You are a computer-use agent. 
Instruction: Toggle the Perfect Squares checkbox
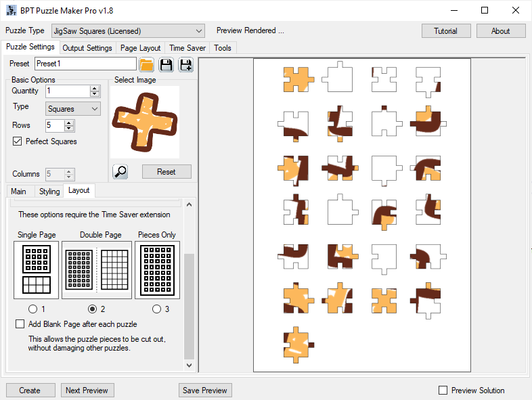(18, 141)
